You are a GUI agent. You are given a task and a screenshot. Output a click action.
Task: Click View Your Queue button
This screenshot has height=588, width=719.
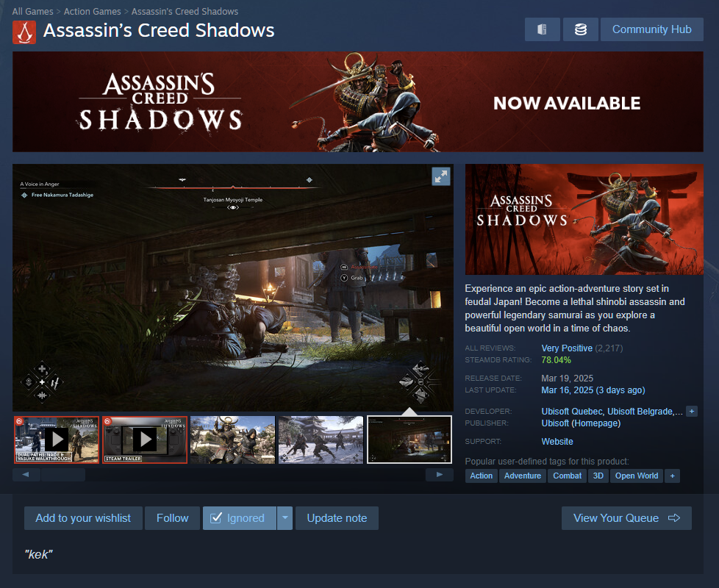pyautogui.click(x=626, y=518)
